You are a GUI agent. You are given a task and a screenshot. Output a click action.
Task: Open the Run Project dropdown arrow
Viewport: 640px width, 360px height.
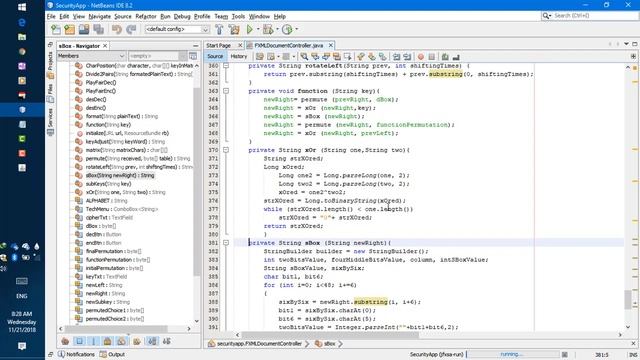point(258,29)
